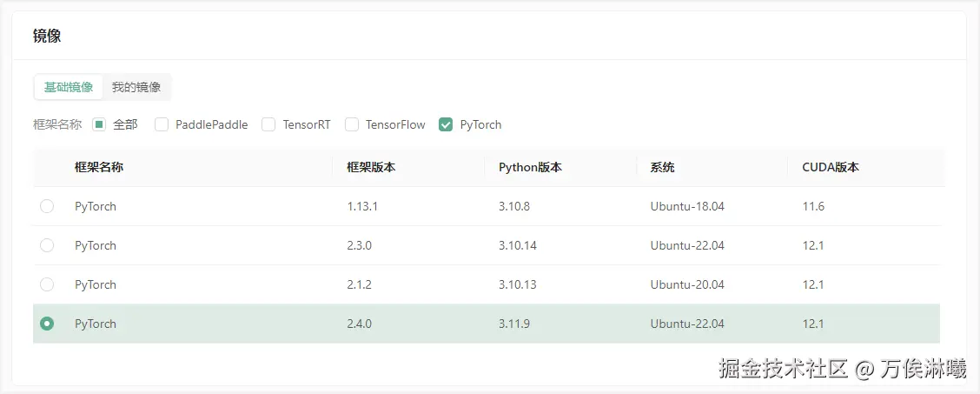Toggle the 全部 framework checkbox
The height and width of the screenshot is (394, 980).
[x=99, y=124]
